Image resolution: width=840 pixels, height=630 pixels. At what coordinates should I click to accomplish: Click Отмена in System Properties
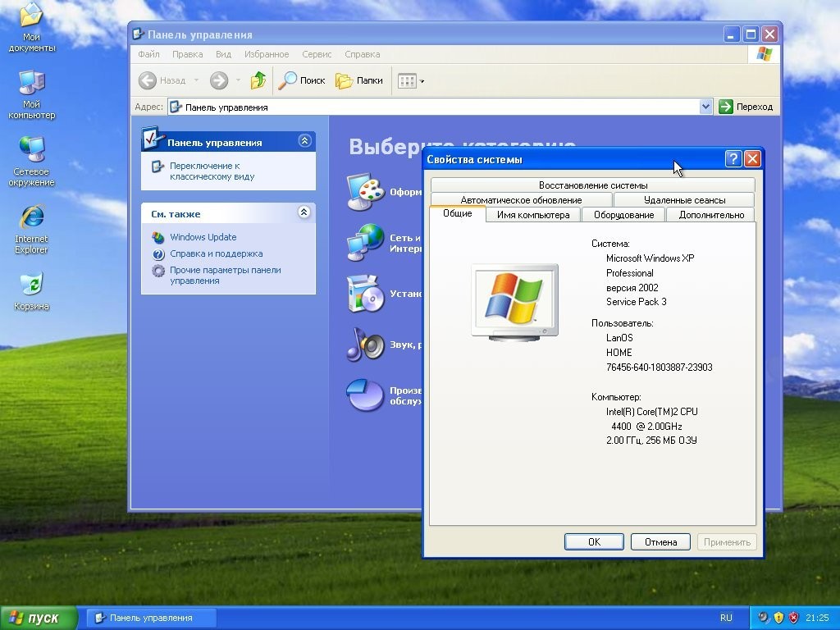point(660,541)
